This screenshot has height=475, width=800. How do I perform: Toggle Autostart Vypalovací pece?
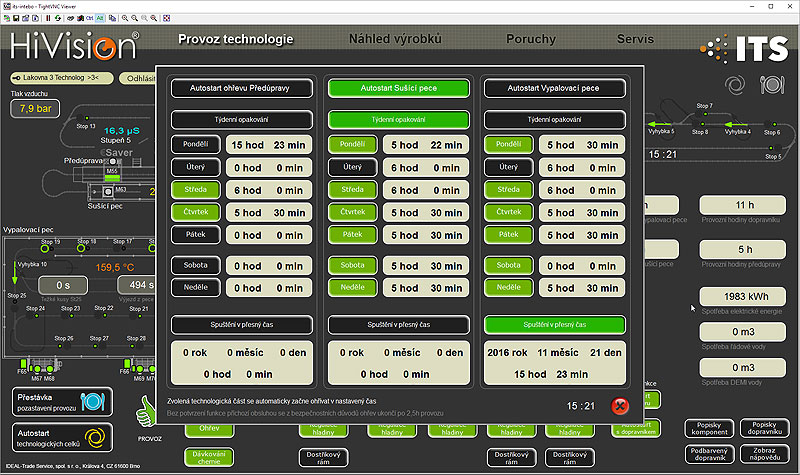(x=555, y=88)
